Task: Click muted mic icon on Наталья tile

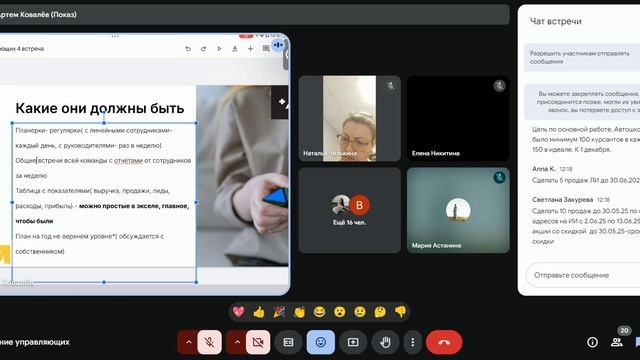Action: pyautogui.click(x=391, y=86)
